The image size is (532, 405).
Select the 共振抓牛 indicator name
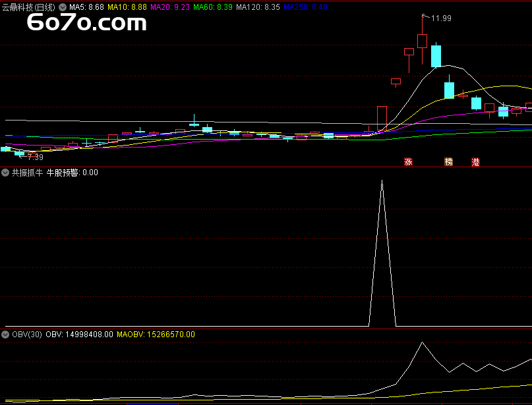(x=27, y=173)
